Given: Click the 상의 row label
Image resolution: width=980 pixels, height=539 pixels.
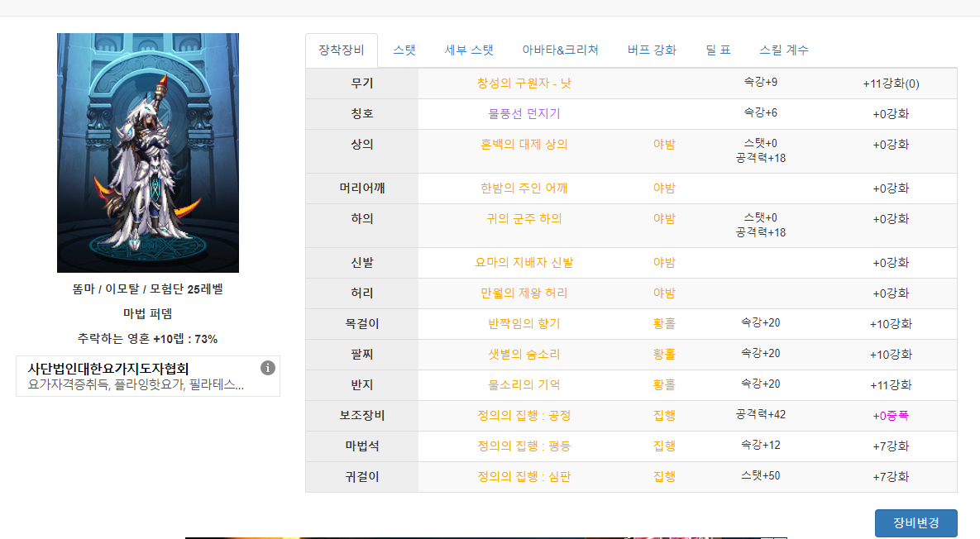Looking at the screenshot, I should 362,145.
